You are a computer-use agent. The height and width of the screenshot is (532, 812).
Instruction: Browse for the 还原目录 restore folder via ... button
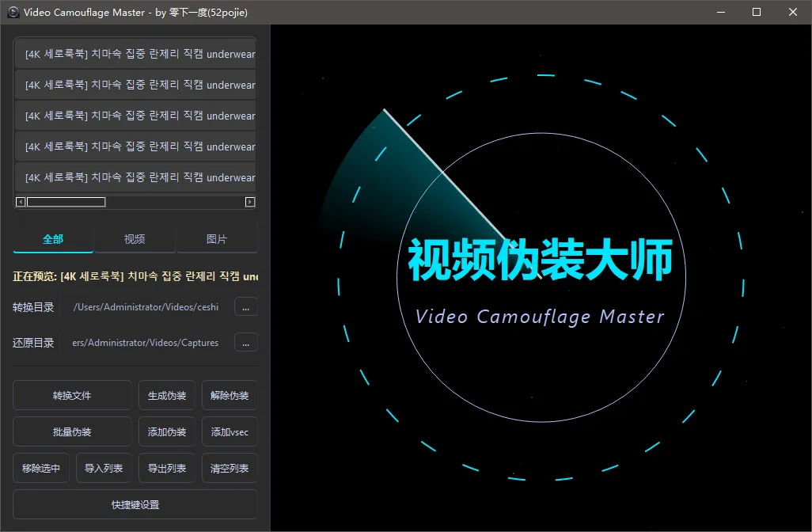point(245,342)
